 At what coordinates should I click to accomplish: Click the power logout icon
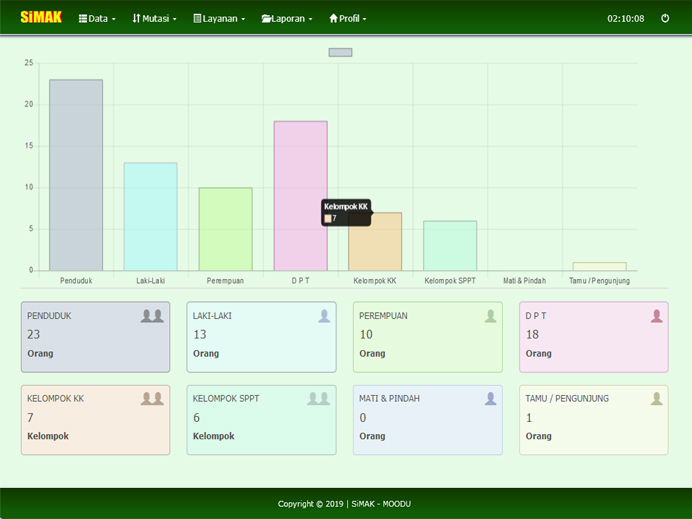pyautogui.click(x=665, y=18)
